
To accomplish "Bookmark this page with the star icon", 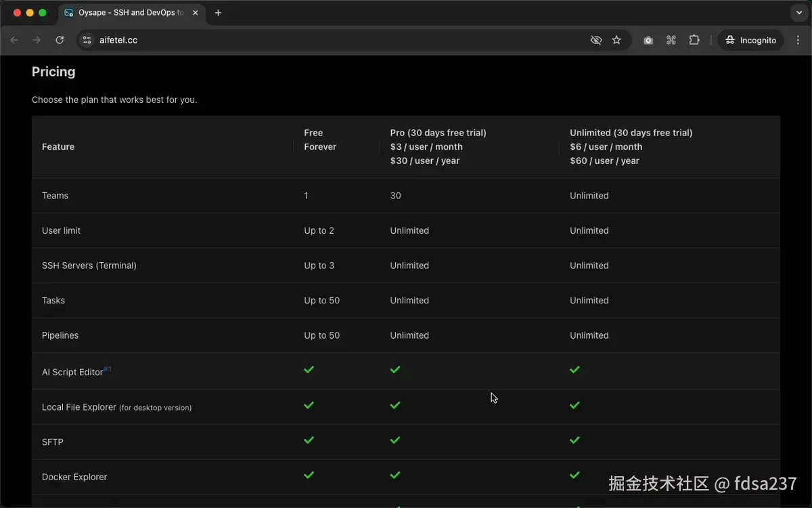I will (616, 41).
